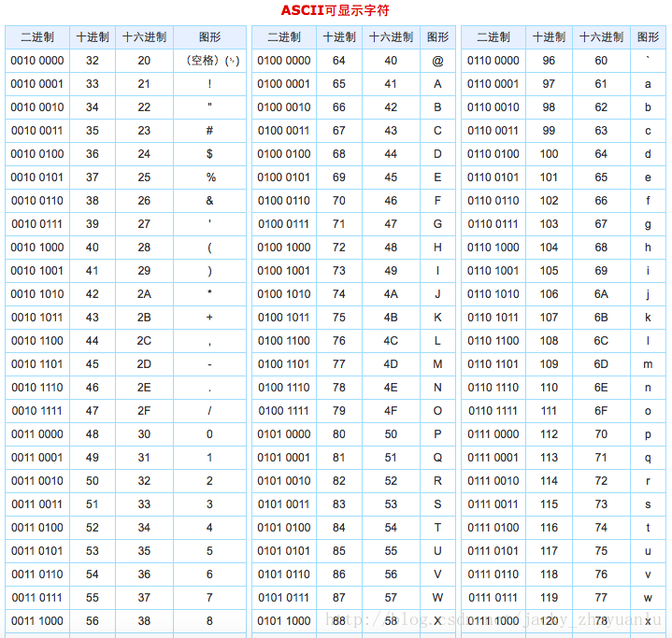Click the '#' character cell

[x=209, y=130]
